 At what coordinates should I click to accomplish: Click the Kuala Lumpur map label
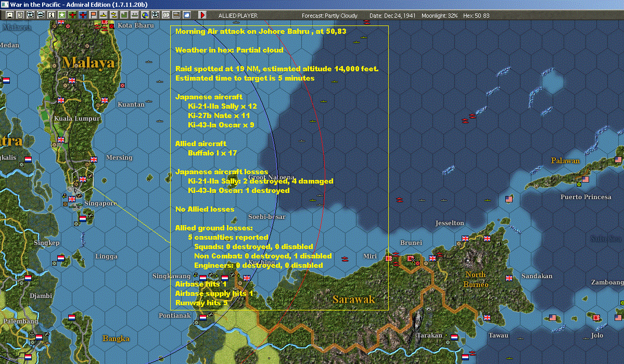[x=77, y=118]
